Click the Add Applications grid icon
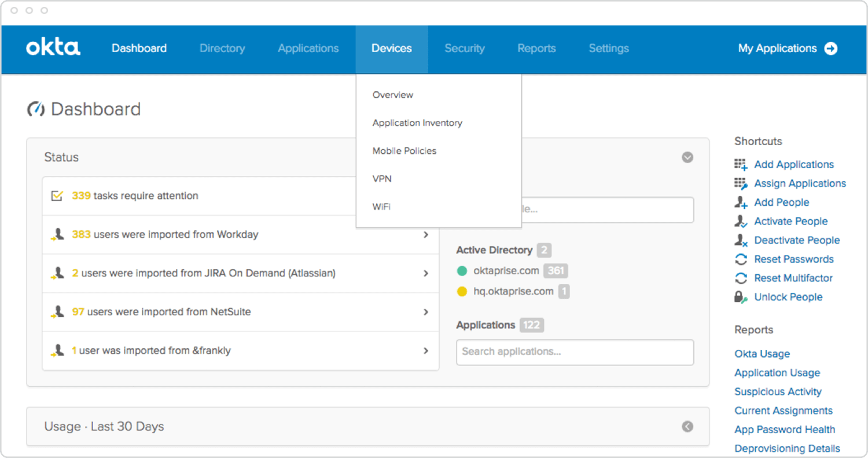The image size is (868, 458). point(741,165)
